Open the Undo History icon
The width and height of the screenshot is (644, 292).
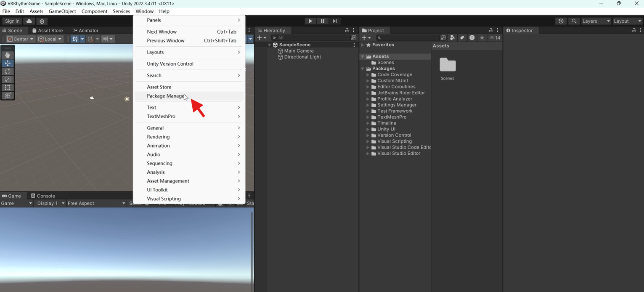tap(561, 21)
